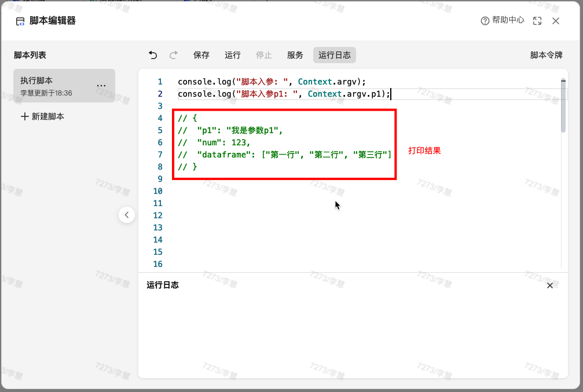Image resolution: width=583 pixels, height=392 pixels.
Task: Open more options for 执行脚本
Action: 101,86
